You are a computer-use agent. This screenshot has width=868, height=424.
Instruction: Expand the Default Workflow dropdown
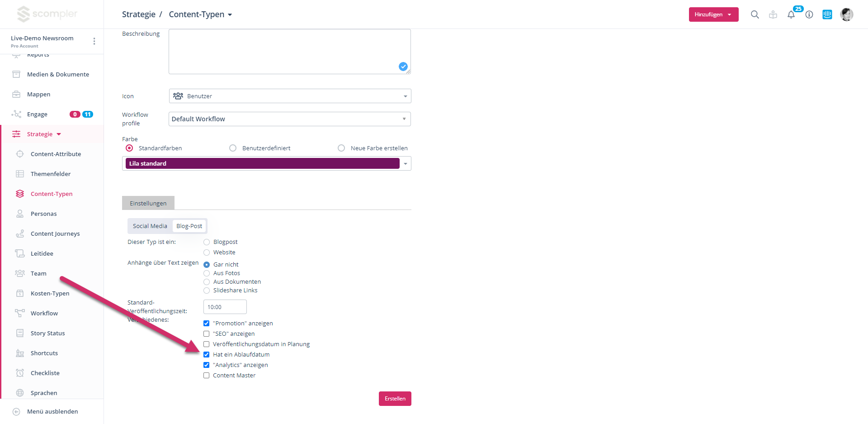[289, 119]
